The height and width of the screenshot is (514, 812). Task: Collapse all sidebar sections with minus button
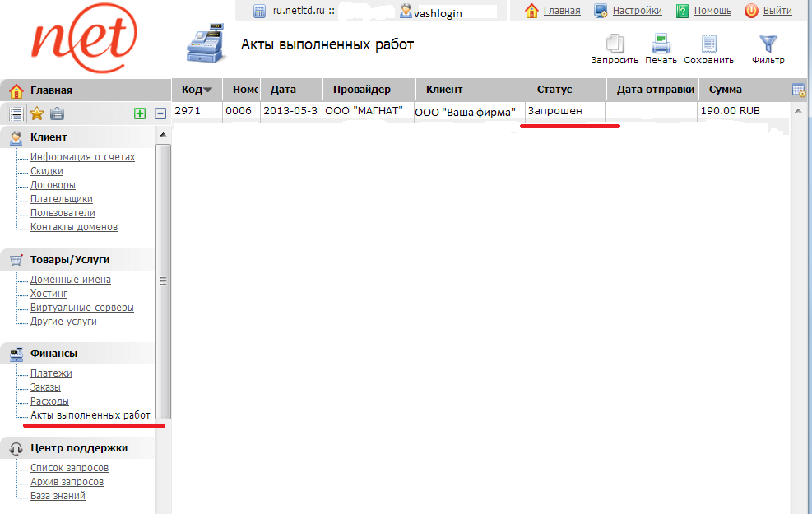[160, 113]
